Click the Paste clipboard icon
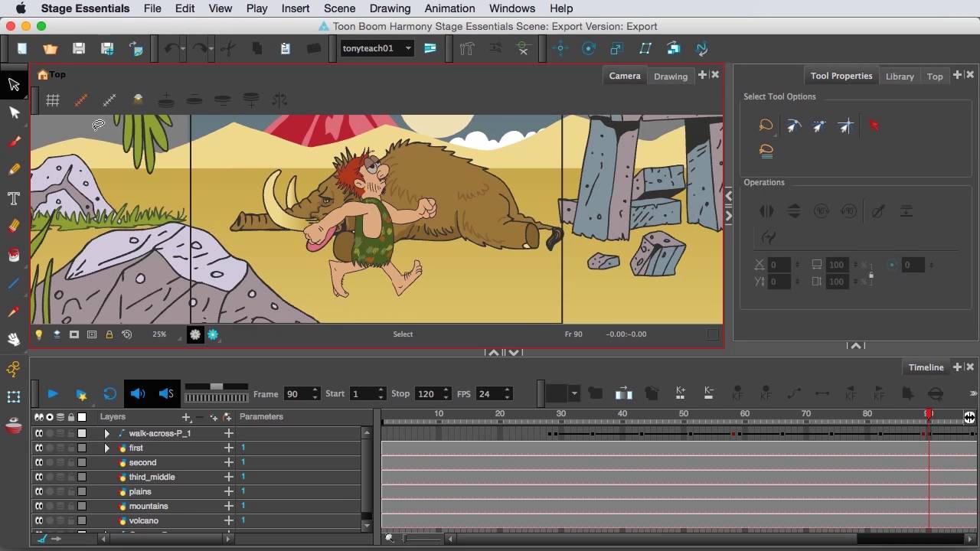 285,49
